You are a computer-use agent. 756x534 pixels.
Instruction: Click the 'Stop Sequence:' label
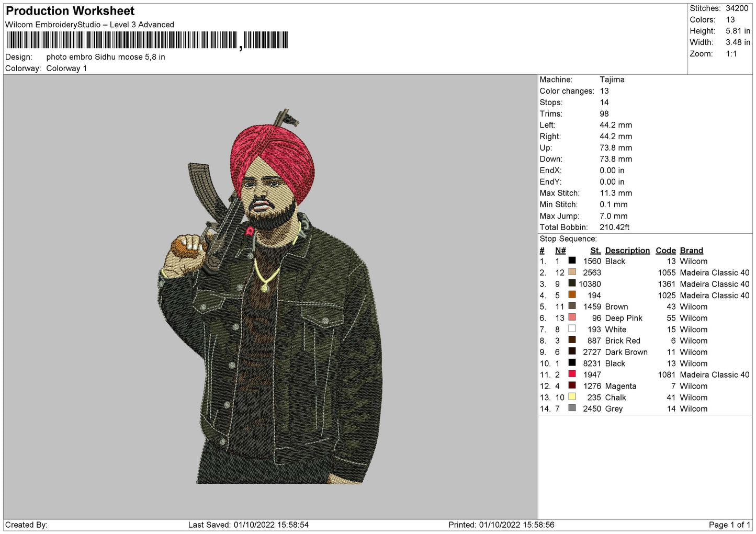point(568,239)
